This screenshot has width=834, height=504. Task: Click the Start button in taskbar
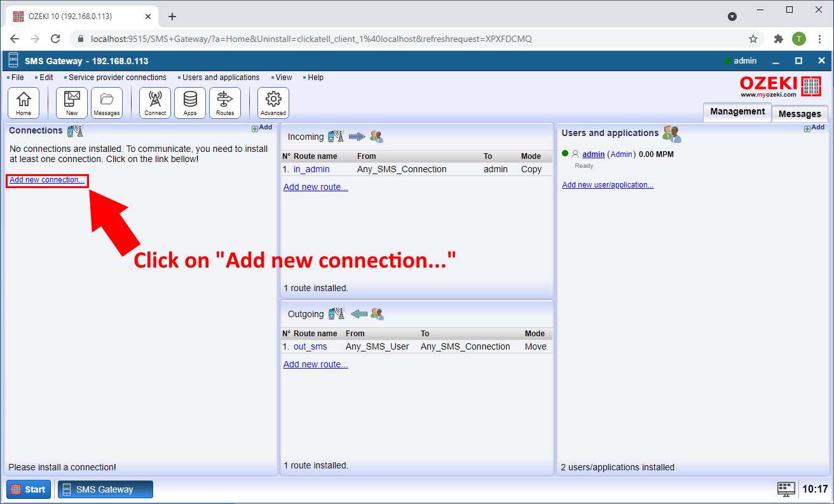pyautogui.click(x=29, y=489)
